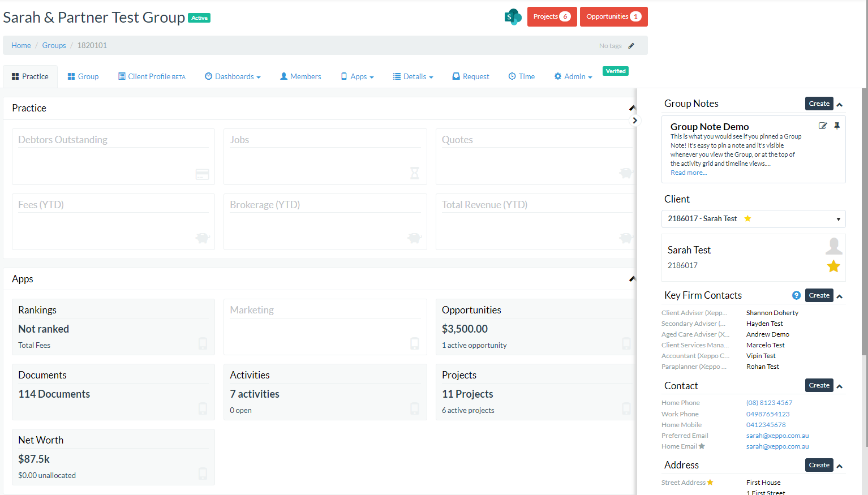868x495 pixels.
Task: Click the Marketing tile device icon
Action: click(415, 343)
